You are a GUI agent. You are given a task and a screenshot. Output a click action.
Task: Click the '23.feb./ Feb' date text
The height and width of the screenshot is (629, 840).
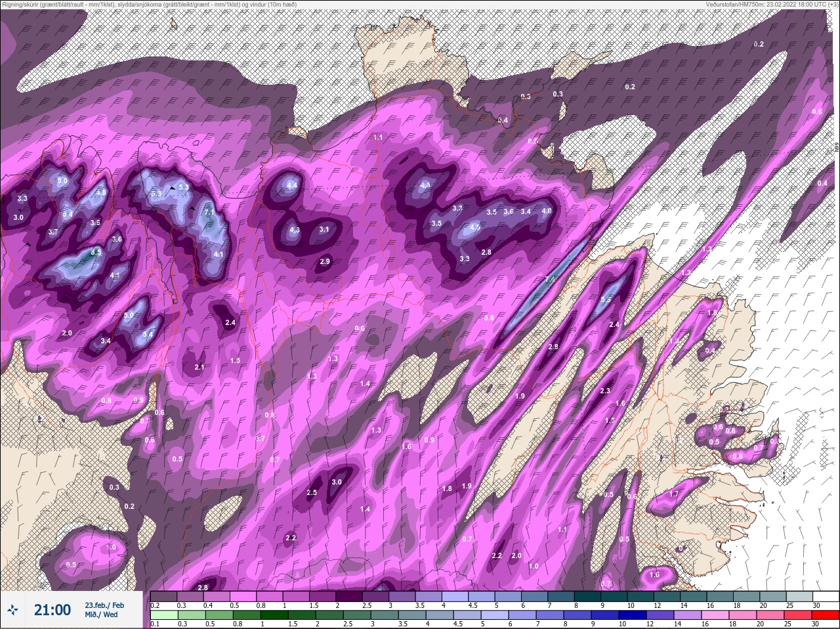104,605
